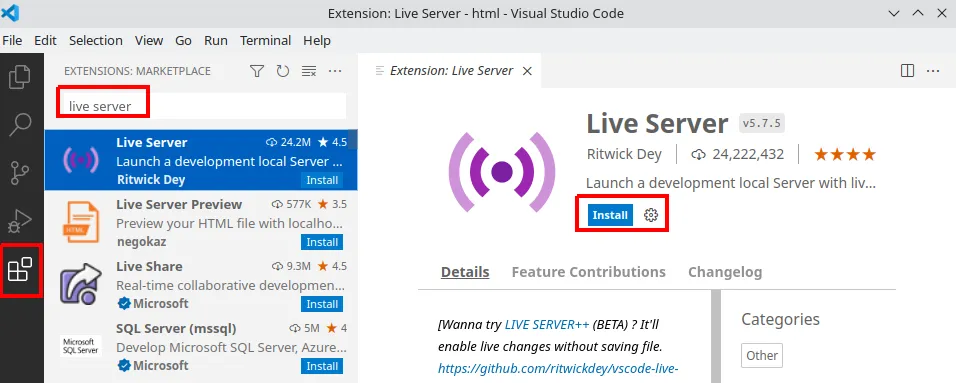
Task: Select Live Server in results list
Action: pyautogui.click(x=201, y=160)
